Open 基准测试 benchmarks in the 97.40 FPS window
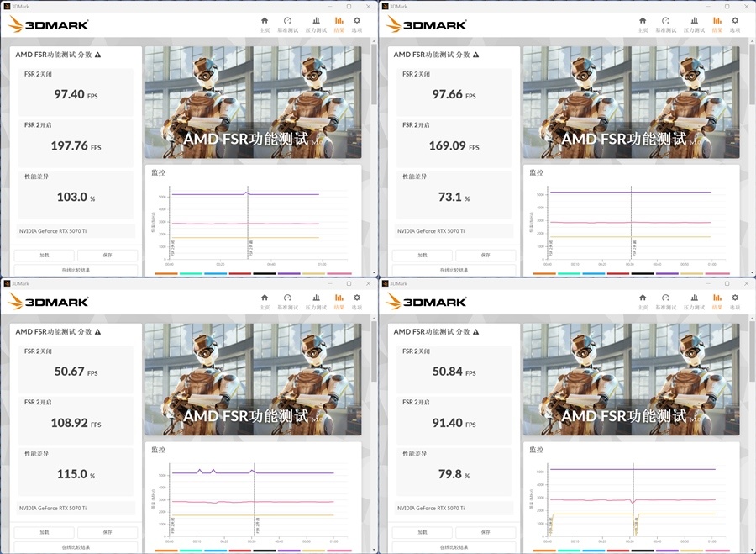Image resolution: width=756 pixels, height=554 pixels. point(288,24)
